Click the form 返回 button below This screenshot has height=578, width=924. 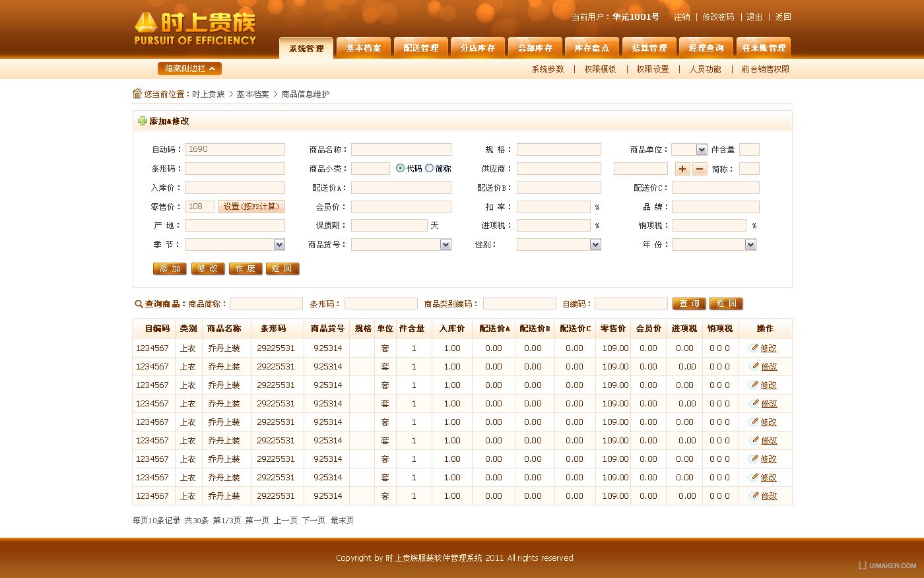coord(282,269)
